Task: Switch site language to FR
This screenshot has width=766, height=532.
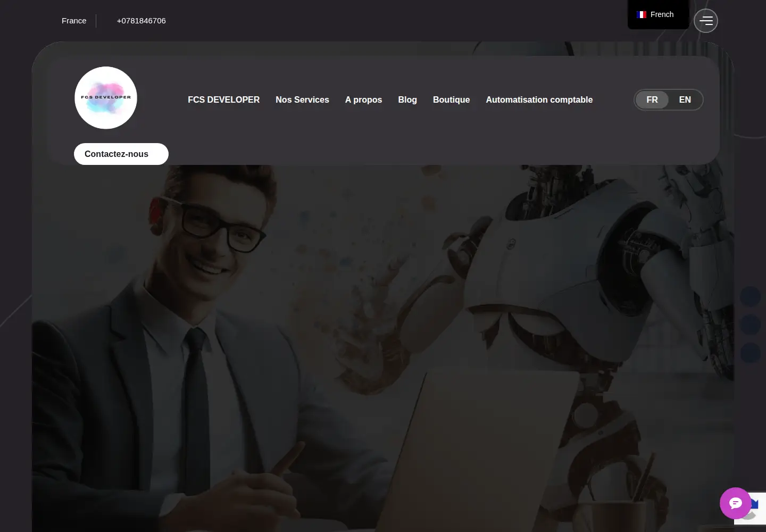Action: point(652,100)
